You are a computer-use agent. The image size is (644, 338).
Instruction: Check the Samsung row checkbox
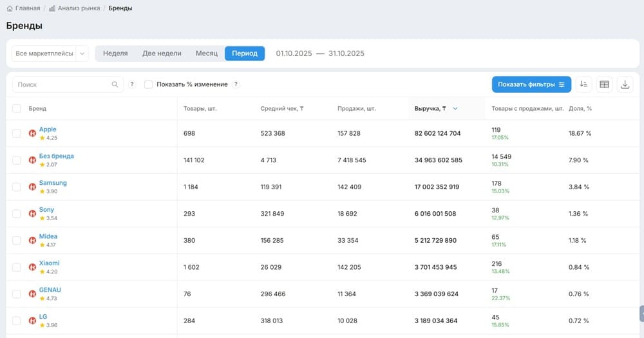17,187
